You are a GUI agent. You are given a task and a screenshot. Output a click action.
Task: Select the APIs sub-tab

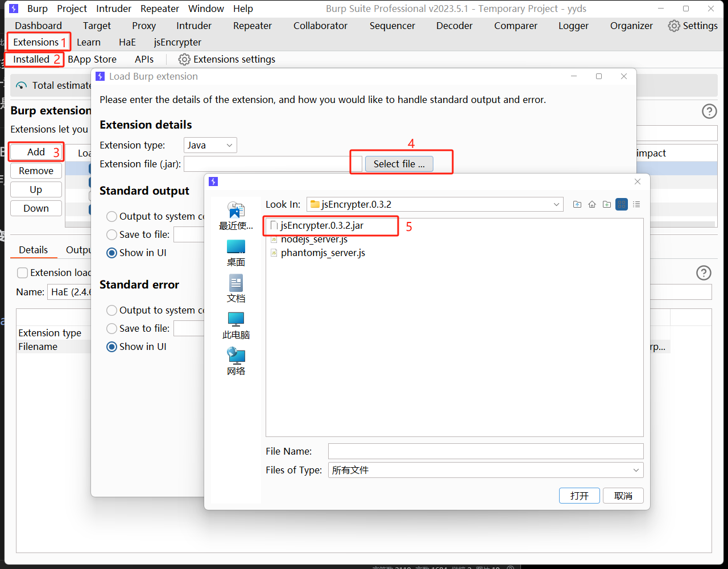point(144,59)
